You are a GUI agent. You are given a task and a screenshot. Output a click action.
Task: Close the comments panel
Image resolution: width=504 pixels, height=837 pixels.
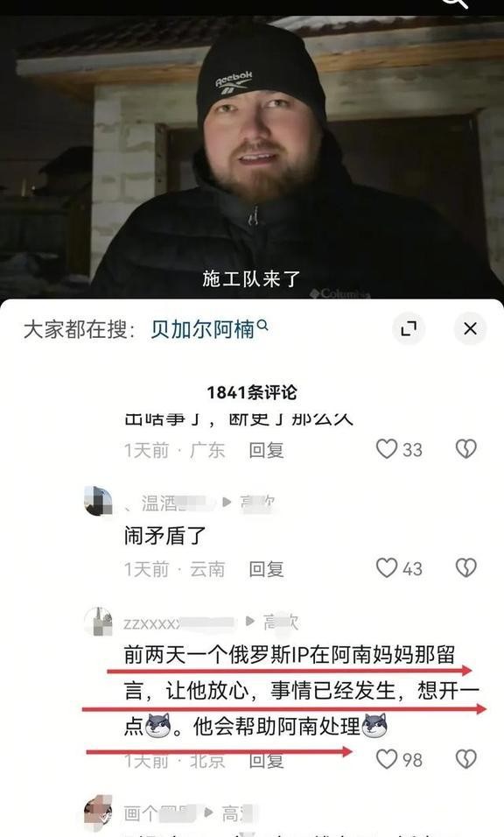click(470, 328)
